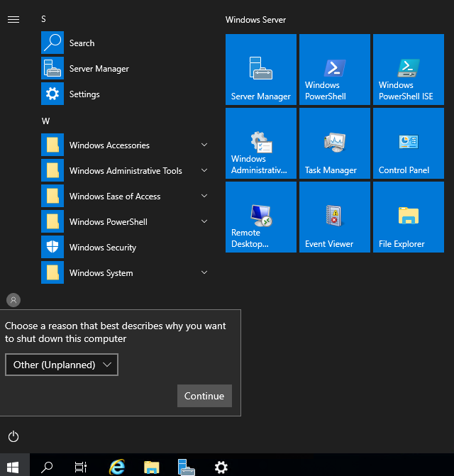Open Server Manager from the taskbar
The image size is (454, 476).
pos(186,467)
